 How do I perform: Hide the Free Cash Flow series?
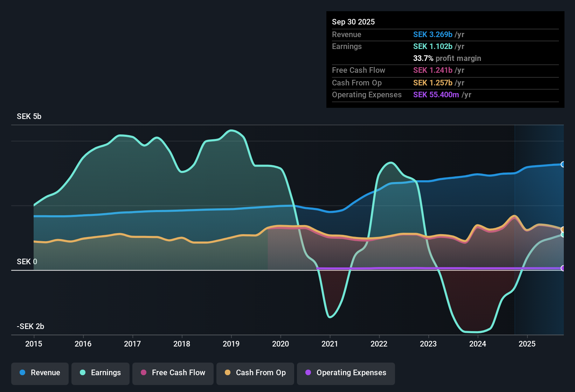(173, 373)
